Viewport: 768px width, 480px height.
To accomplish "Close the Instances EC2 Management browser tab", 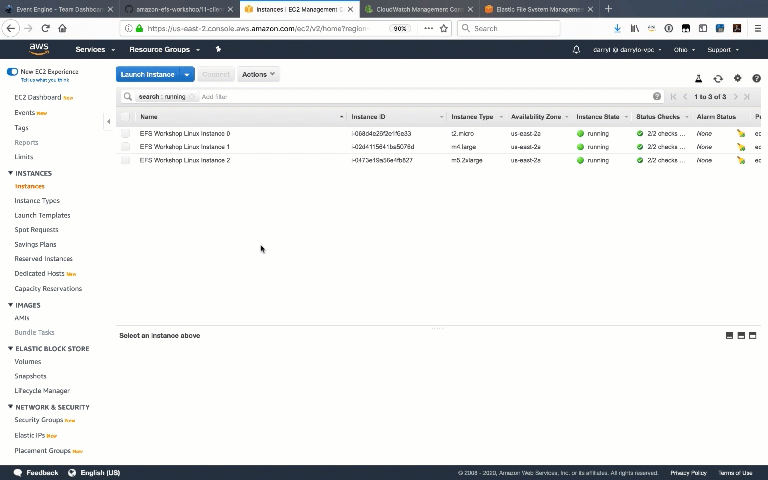I will coord(350,9).
